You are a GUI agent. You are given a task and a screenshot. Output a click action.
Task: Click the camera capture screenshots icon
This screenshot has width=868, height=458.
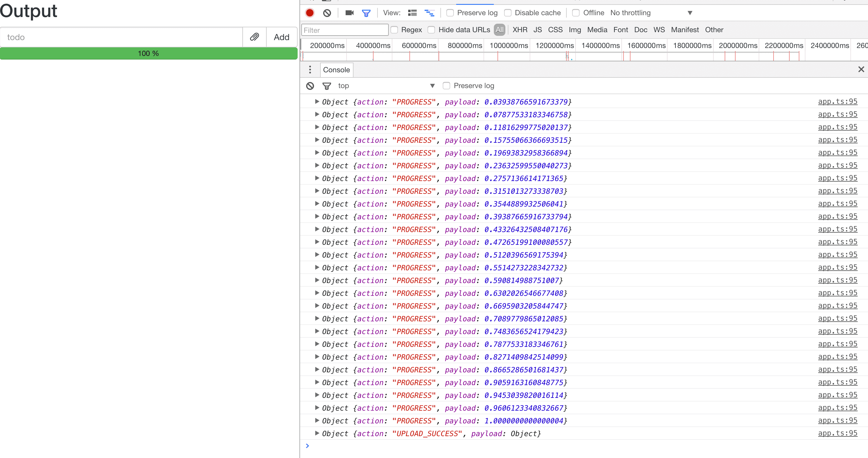(349, 13)
